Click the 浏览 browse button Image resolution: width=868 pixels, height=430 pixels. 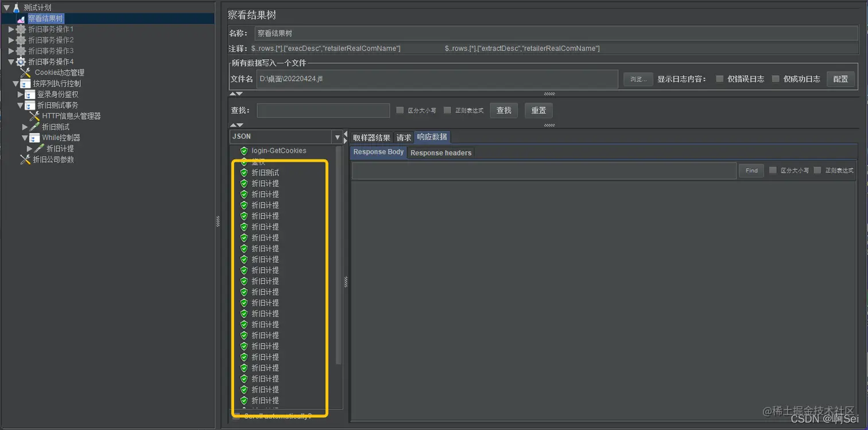[x=638, y=79]
